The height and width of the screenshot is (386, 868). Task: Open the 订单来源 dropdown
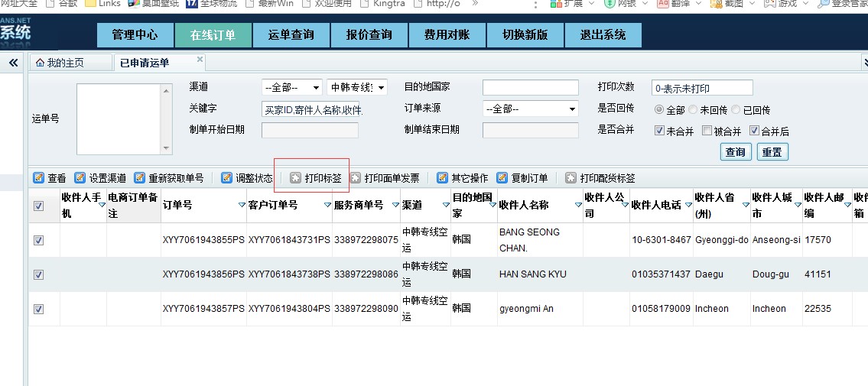(x=530, y=109)
